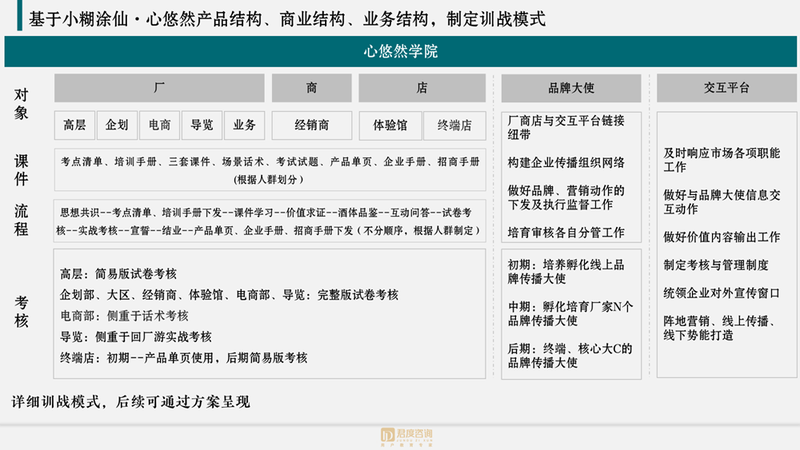This screenshot has height=450, width=800.
Task: Click the footer note 详细训战模式，后续可通过方案呈现
Action: 131,402
